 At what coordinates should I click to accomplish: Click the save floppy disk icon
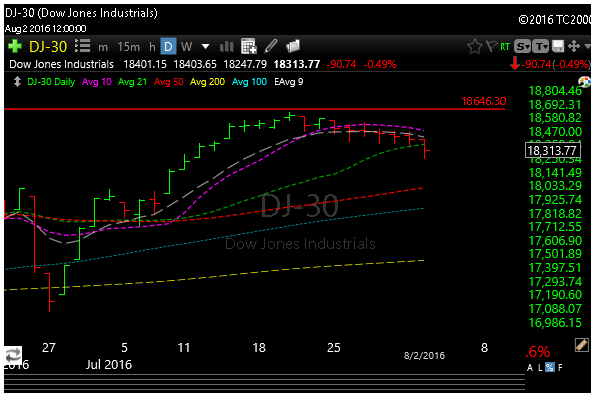(x=558, y=46)
